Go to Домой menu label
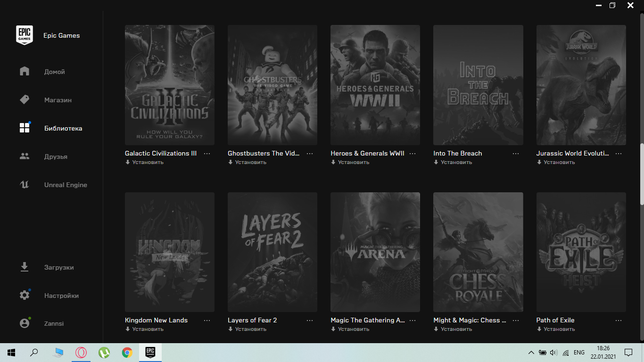This screenshot has width=644, height=362. [55, 72]
